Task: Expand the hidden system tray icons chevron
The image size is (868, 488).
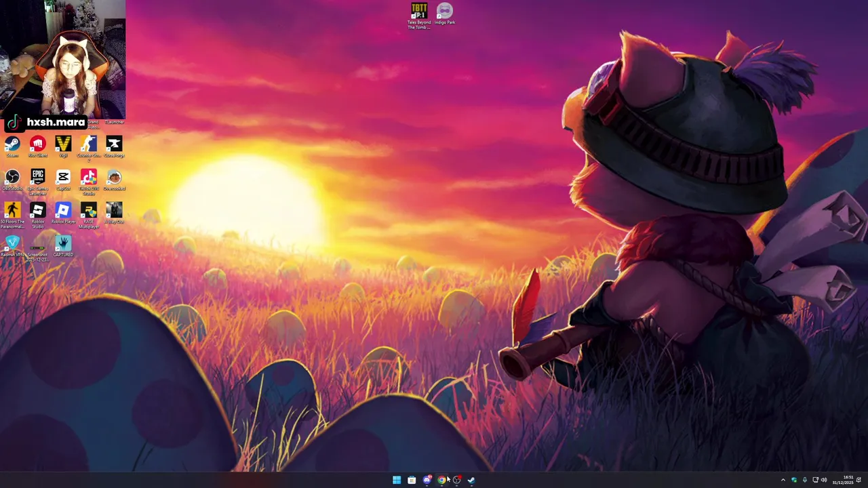Action: pyautogui.click(x=783, y=480)
